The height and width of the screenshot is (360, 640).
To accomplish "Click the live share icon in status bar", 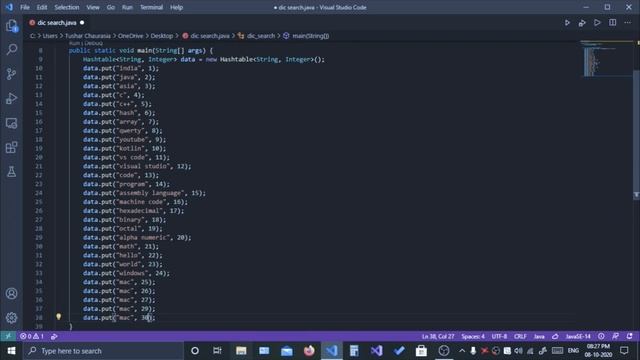I will [54, 336].
